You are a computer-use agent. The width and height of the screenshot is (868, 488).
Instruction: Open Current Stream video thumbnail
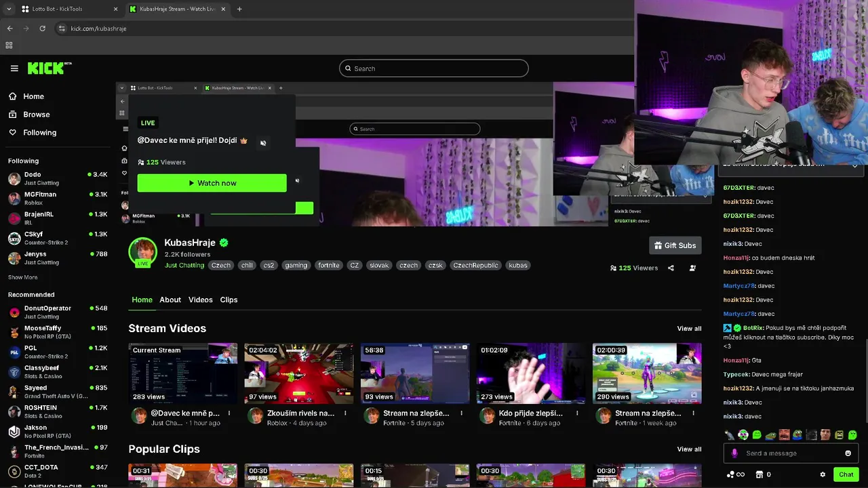tap(183, 373)
